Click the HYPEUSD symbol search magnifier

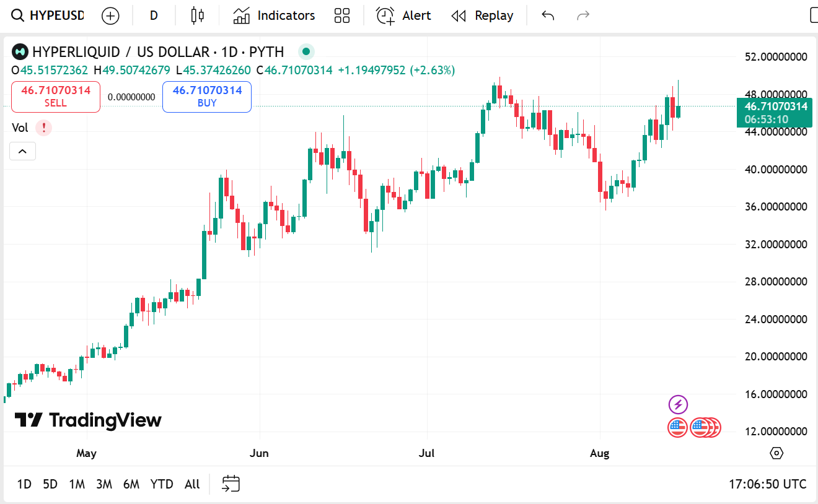[19, 15]
